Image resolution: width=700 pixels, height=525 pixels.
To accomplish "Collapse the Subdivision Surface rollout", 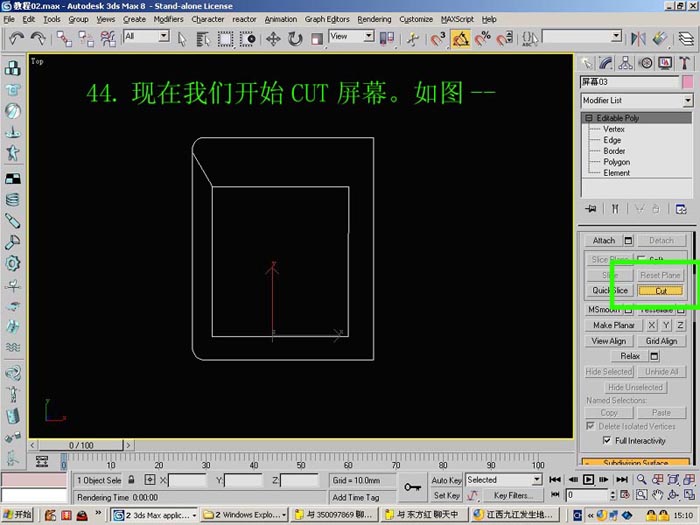I will [636, 462].
